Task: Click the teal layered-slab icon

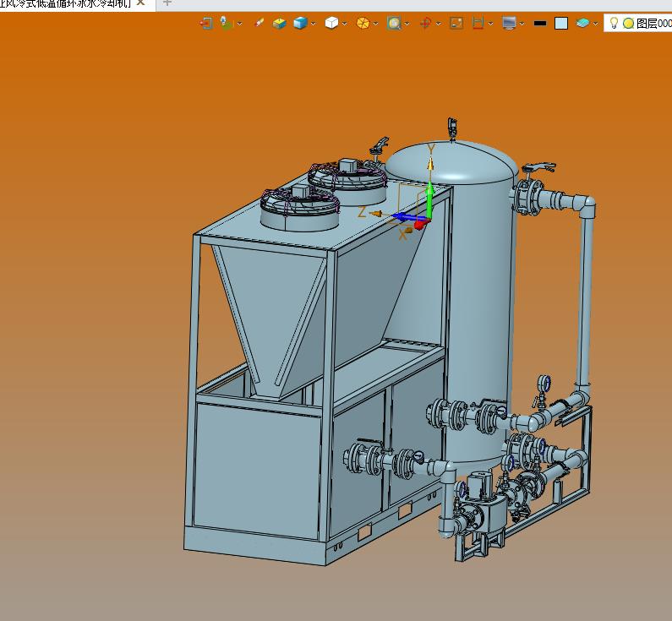Action: [x=583, y=23]
